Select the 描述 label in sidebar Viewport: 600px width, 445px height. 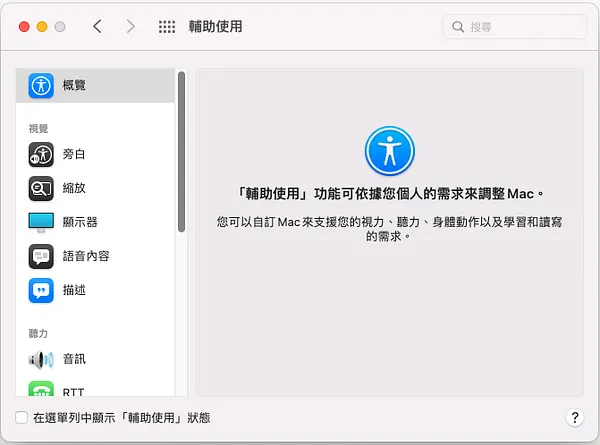tap(74, 290)
